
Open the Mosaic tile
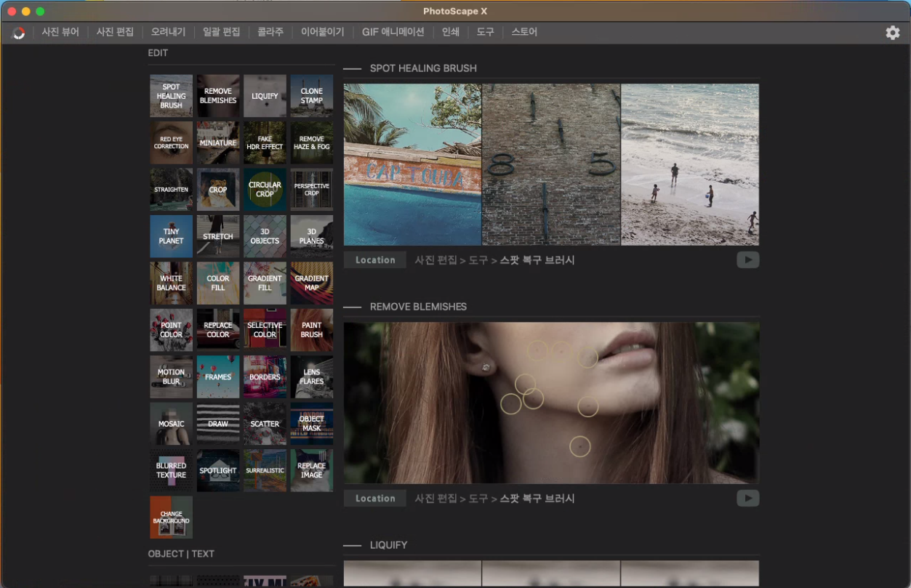[x=171, y=424]
